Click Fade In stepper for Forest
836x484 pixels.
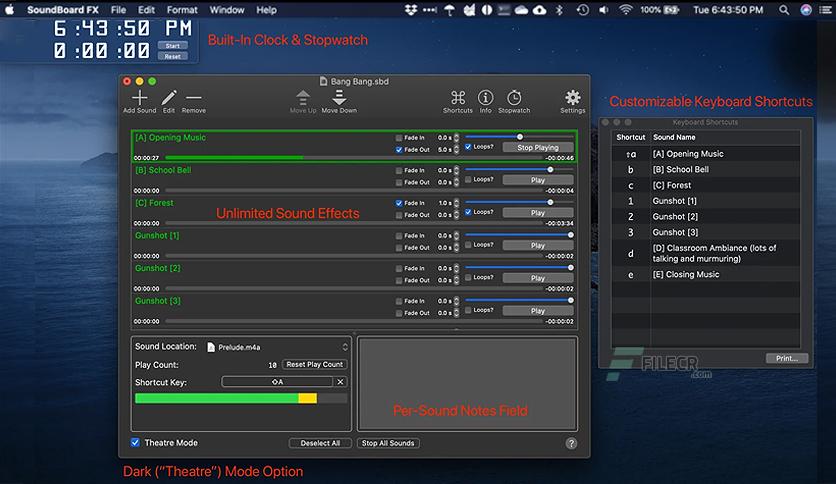point(456,203)
